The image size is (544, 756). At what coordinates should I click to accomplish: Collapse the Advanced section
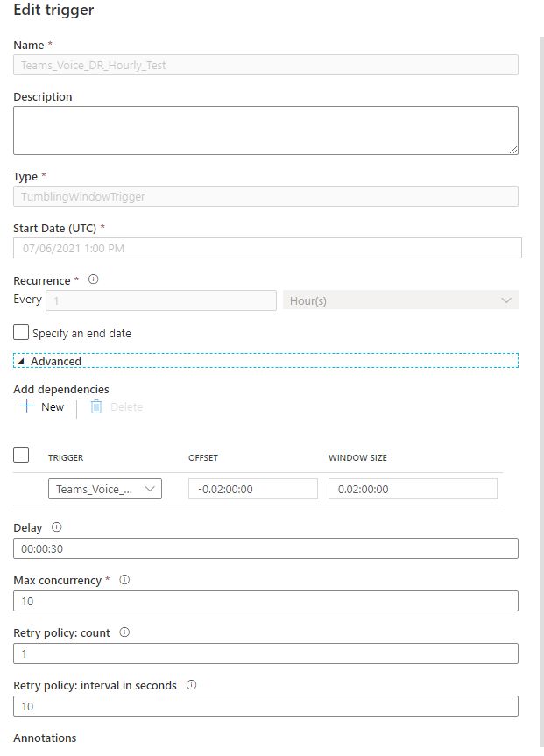point(21,361)
